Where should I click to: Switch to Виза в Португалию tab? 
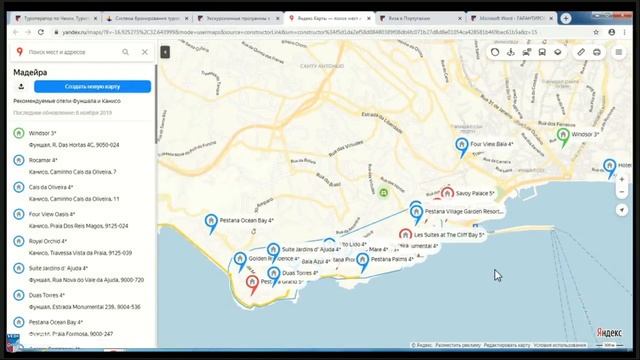click(x=420, y=18)
